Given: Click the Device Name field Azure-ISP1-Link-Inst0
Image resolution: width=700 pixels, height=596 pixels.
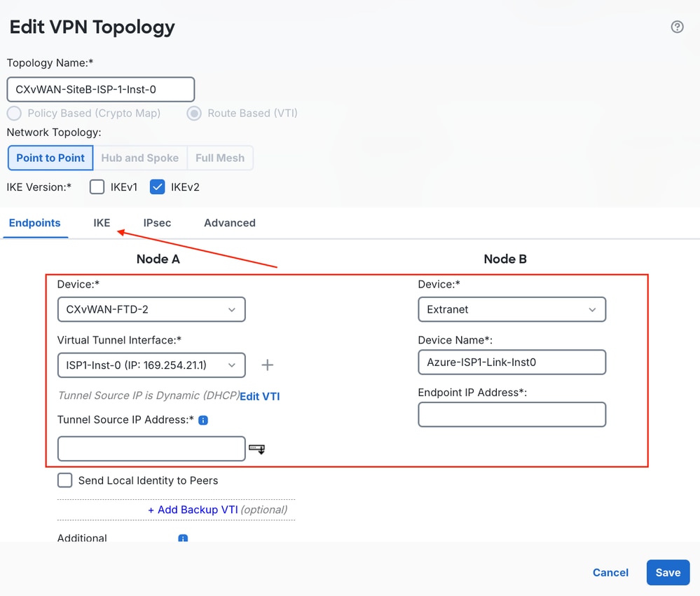Looking at the screenshot, I should (x=512, y=362).
